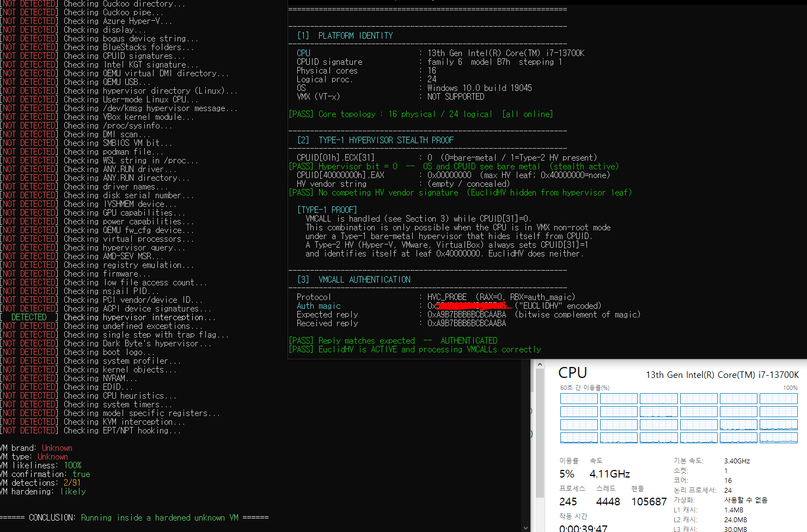Screen dimensions: 807x532
Task: Click the "[PASS] No competing HV vendor signature" line
Action: tap(460, 193)
